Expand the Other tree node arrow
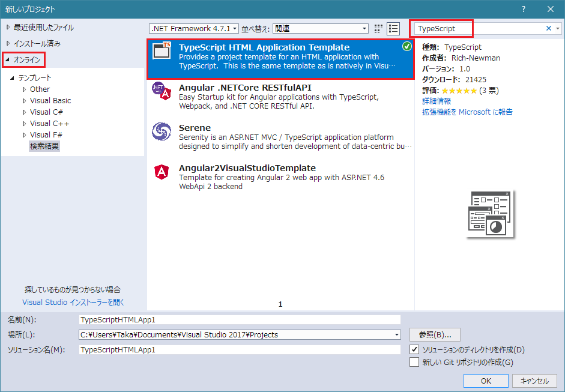 pyautogui.click(x=25, y=89)
